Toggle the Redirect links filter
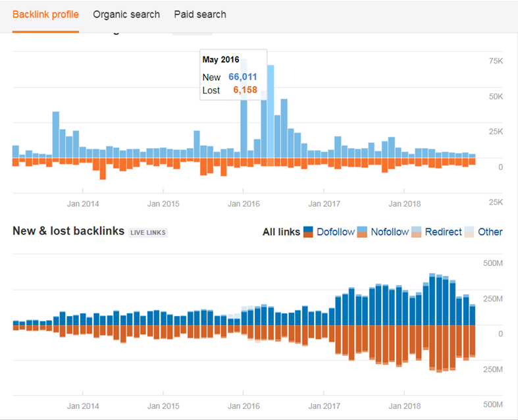The width and height of the screenshot is (518, 420). point(443,232)
